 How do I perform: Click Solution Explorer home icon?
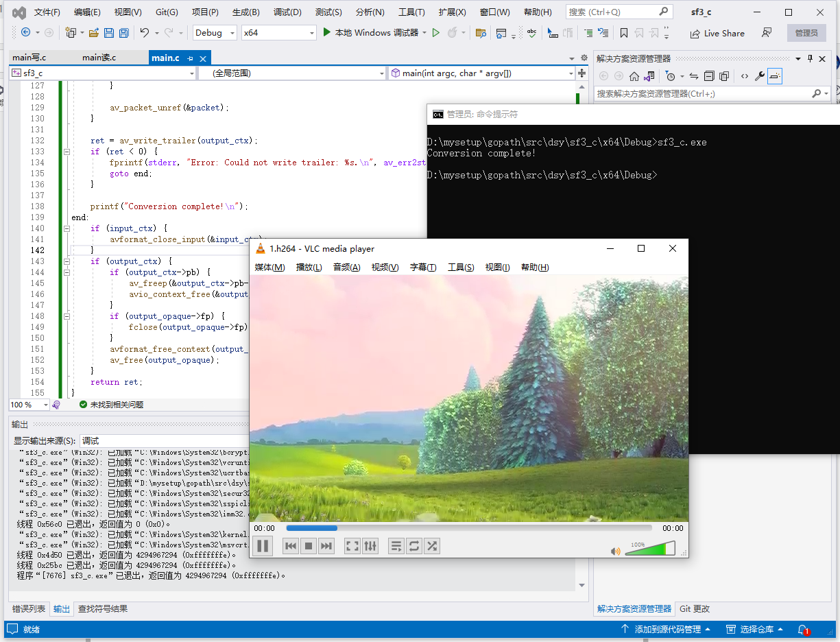click(x=634, y=76)
